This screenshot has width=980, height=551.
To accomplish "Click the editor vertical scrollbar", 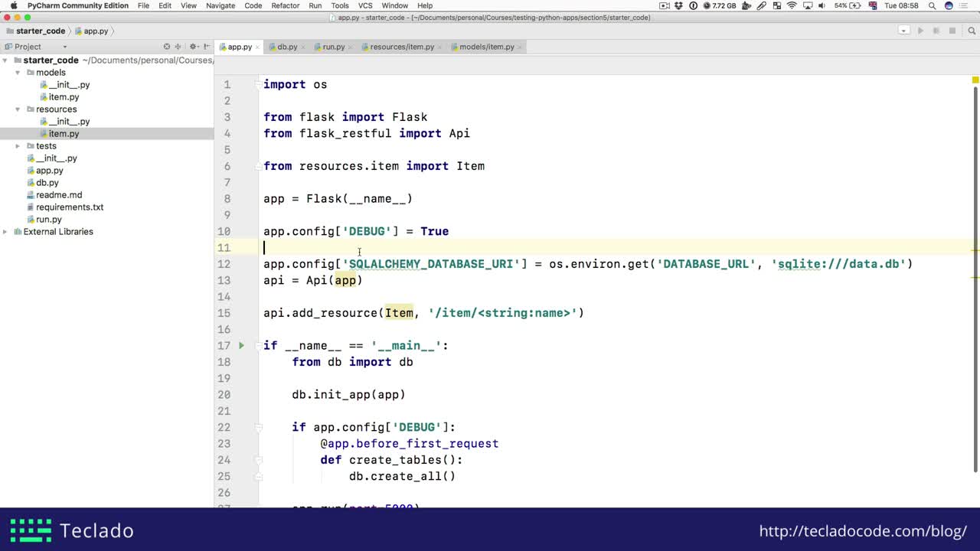I will click(x=975, y=279).
